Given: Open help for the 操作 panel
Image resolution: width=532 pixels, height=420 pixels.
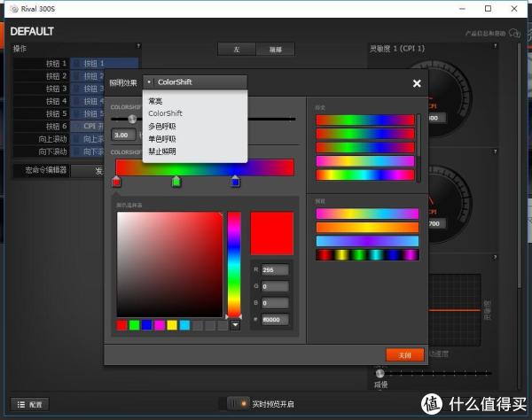Looking at the screenshot, I should click(138, 45).
